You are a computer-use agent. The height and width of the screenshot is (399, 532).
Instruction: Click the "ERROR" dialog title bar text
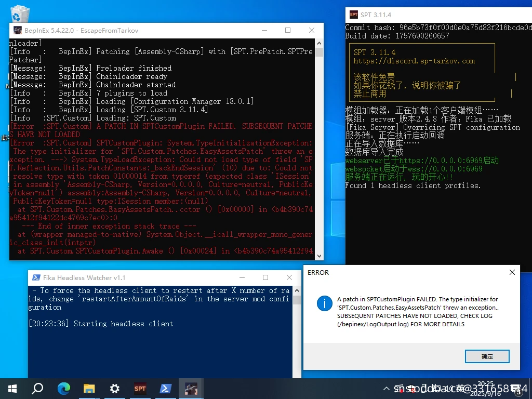coord(318,272)
